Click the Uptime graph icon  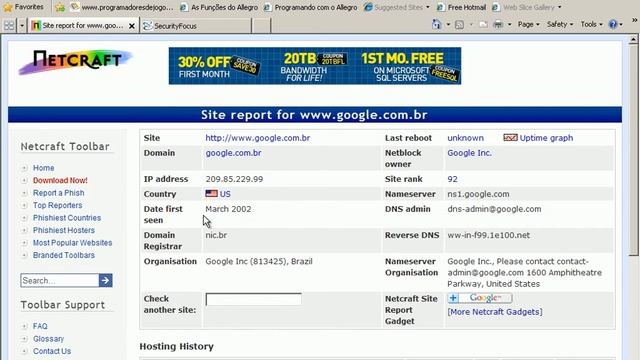pos(510,138)
